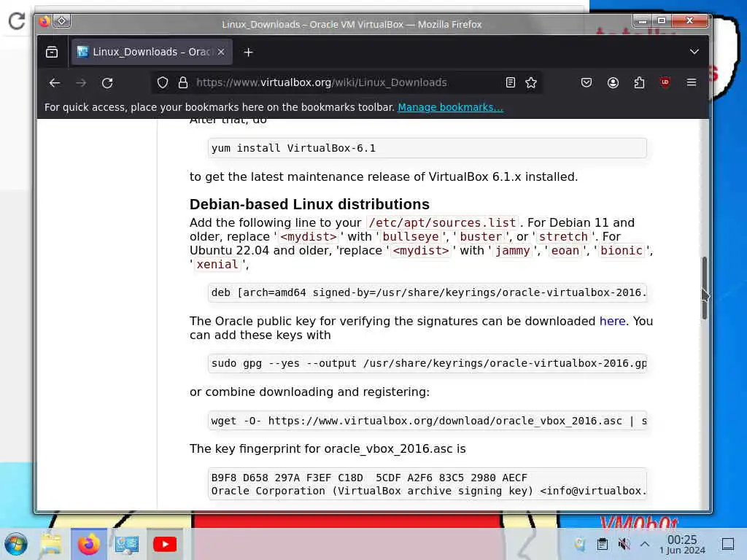Click the 'bionic' code word
Viewport: 747px width, 560px height.
pos(622,251)
